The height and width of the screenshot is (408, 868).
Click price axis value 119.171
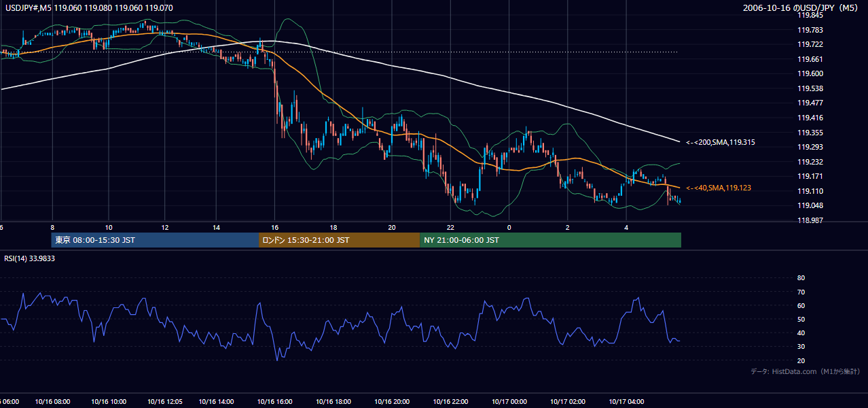click(x=810, y=176)
